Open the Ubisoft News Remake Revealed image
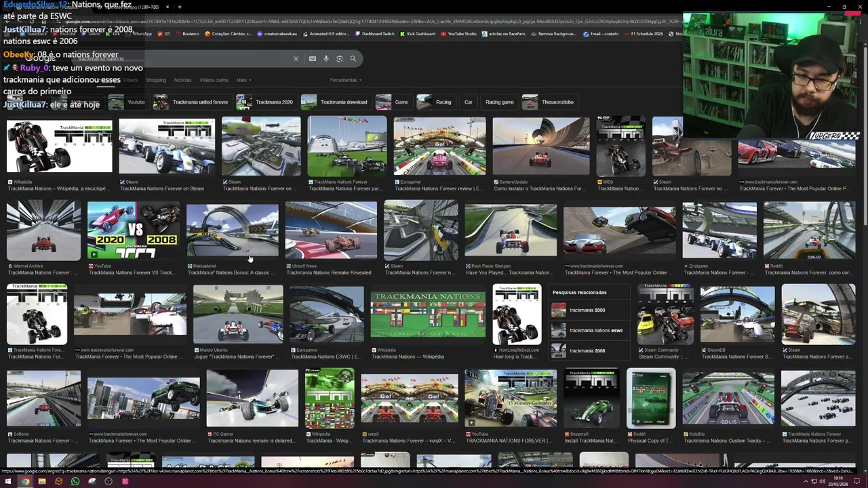 [x=331, y=231]
